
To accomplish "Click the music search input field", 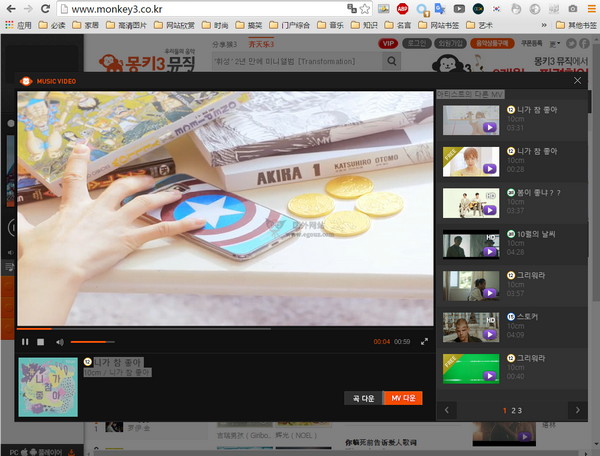I will (297, 61).
